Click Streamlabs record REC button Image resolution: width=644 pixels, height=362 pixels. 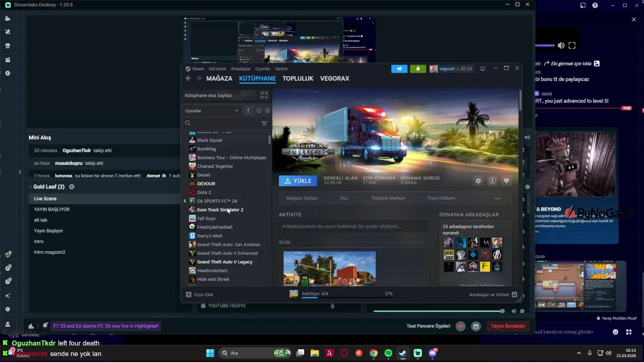tap(460, 326)
